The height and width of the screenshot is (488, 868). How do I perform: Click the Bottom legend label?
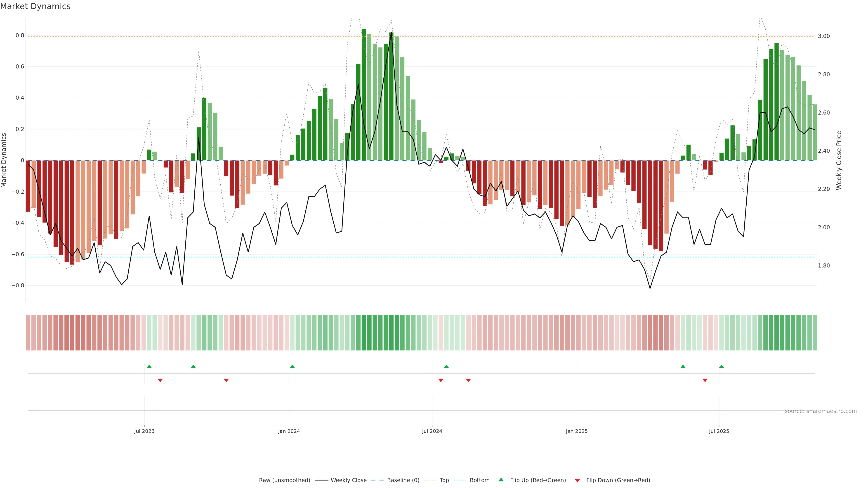(479, 480)
